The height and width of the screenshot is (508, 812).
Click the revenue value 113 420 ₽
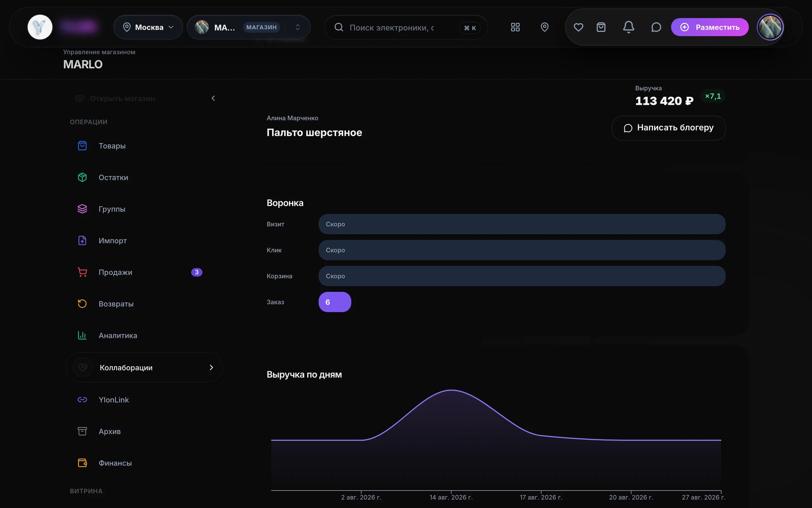coord(665,101)
